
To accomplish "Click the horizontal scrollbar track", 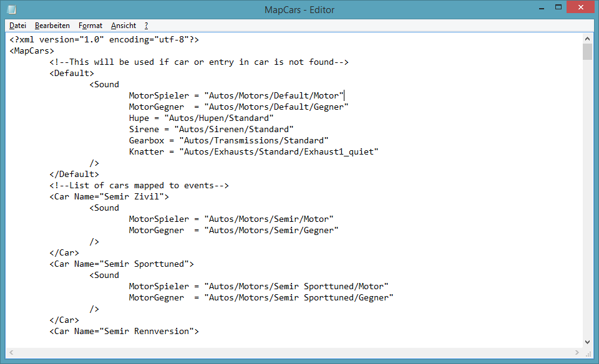I will (x=293, y=353).
